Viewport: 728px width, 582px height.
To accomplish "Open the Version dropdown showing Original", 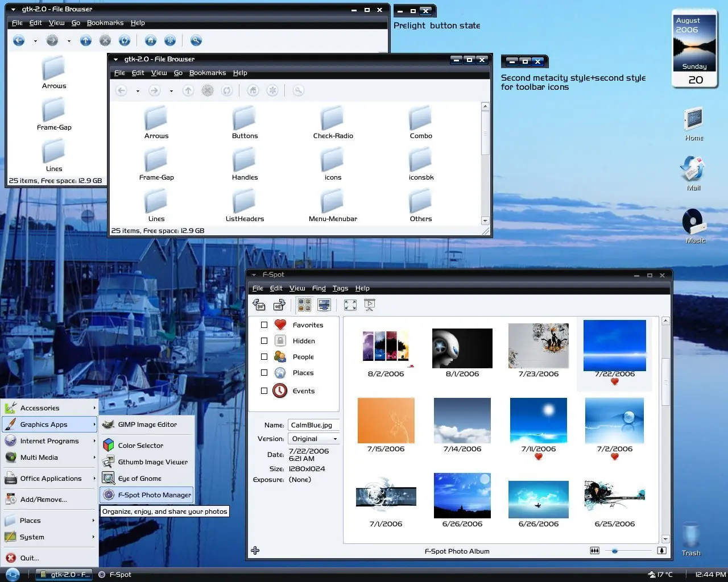I will pyautogui.click(x=314, y=439).
